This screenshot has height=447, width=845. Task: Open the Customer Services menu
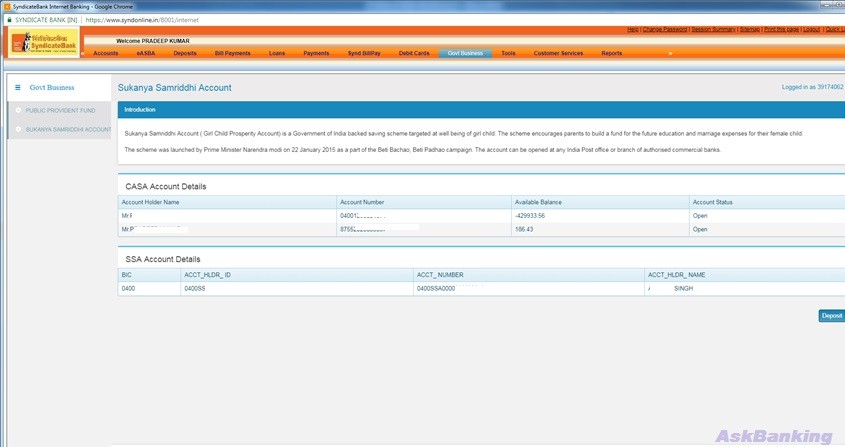[558, 53]
